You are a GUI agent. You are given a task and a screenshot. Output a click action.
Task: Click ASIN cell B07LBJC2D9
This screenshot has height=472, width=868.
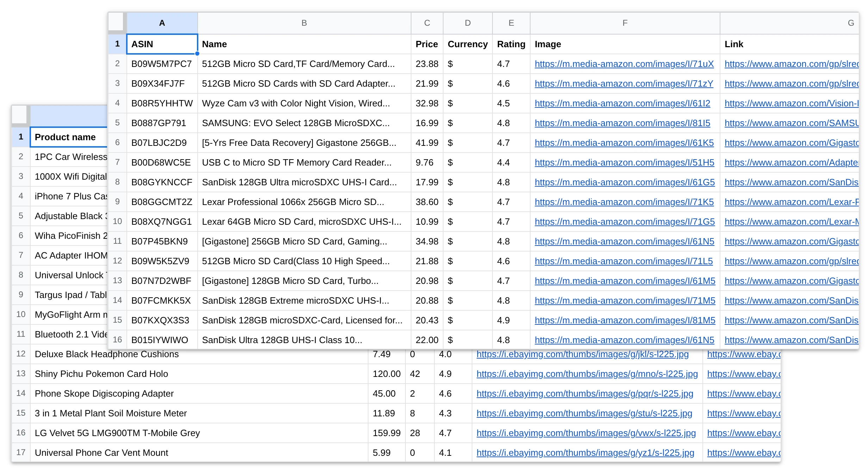tap(162, 143)
